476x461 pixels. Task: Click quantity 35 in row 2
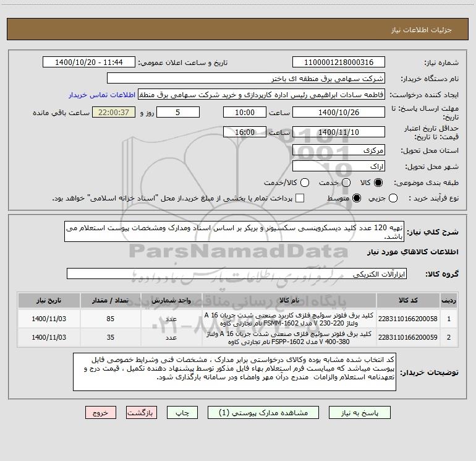tap(111, 337)
